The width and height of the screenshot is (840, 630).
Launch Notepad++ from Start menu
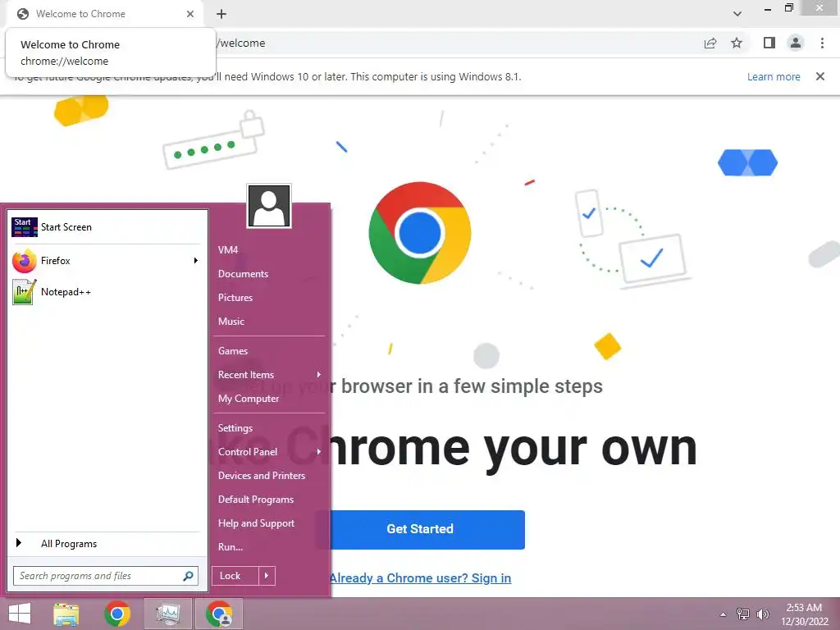(x=106, y=292)
